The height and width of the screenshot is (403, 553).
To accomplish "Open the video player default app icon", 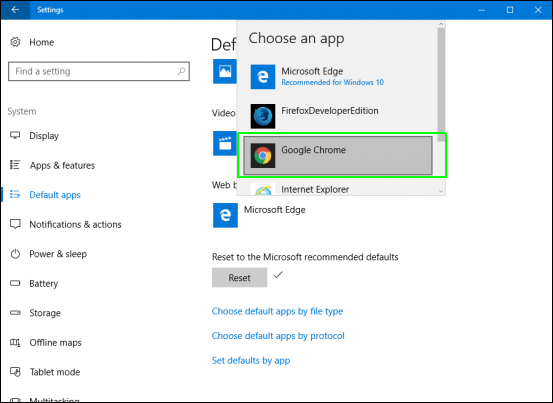I will pos(225,144).
